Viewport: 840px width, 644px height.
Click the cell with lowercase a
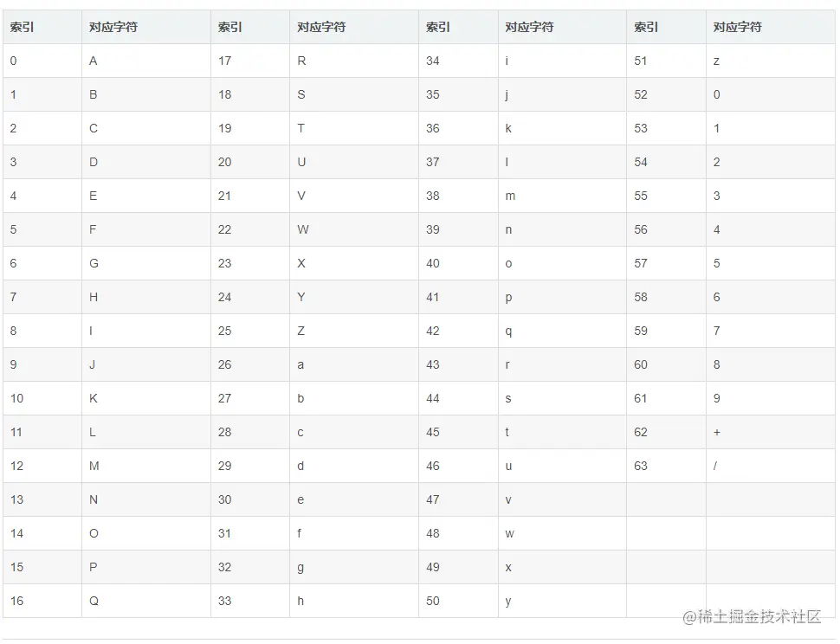[354, 364]
